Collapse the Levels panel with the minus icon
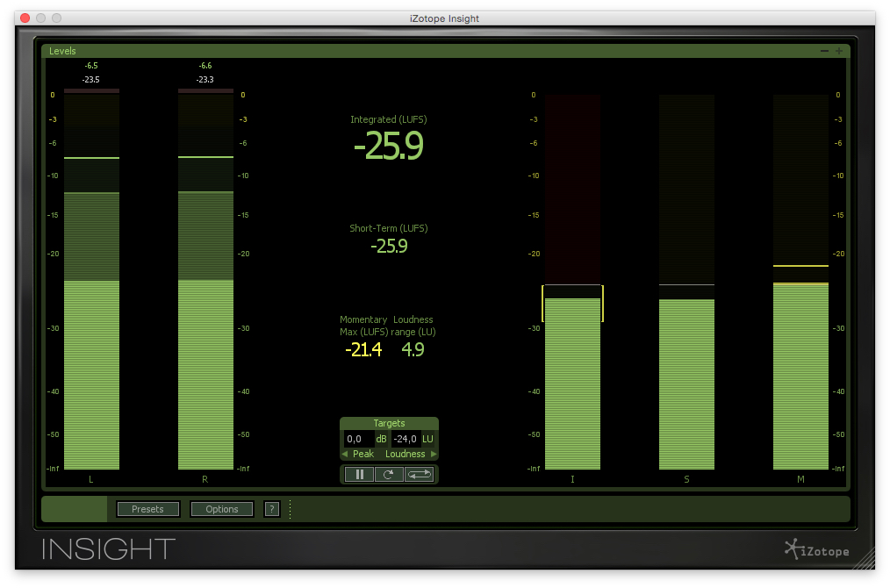 (x=823, y=51)
